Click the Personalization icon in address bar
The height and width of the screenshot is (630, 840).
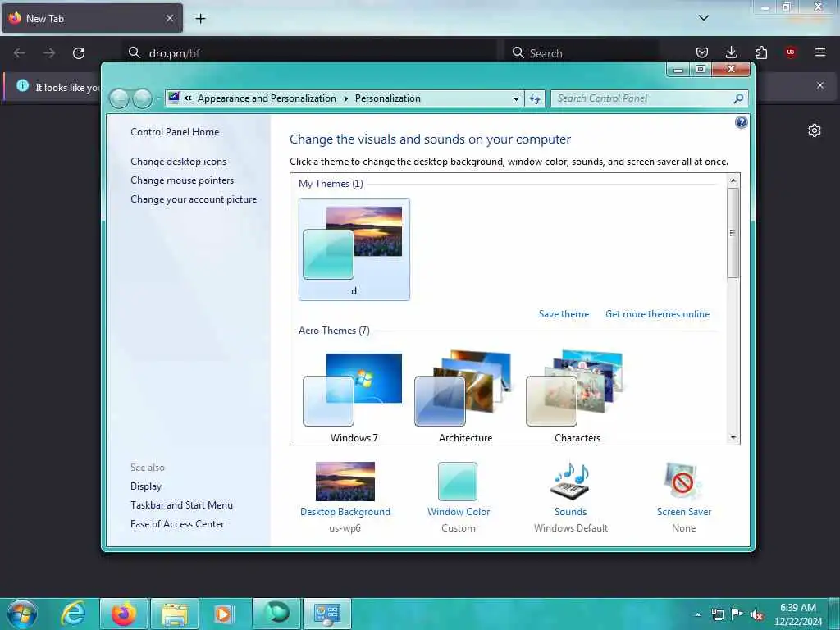tap(174, 98)
